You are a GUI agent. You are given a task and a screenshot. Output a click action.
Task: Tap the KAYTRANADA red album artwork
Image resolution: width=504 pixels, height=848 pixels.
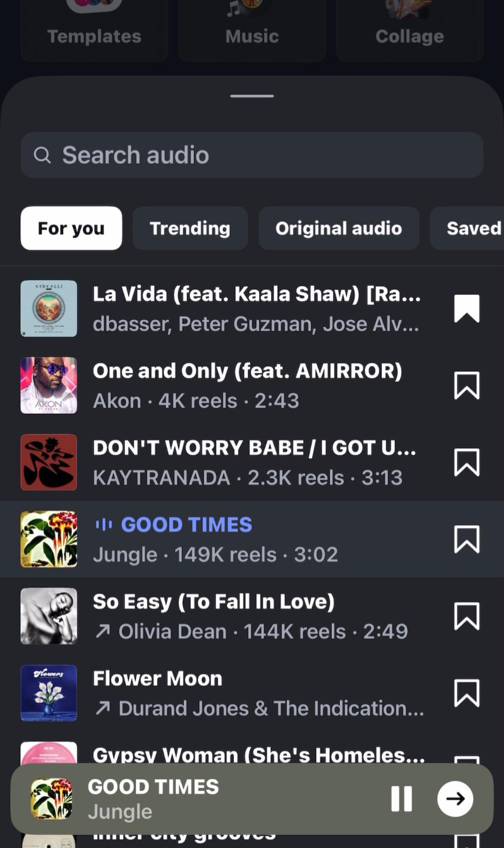click(49, 462)
